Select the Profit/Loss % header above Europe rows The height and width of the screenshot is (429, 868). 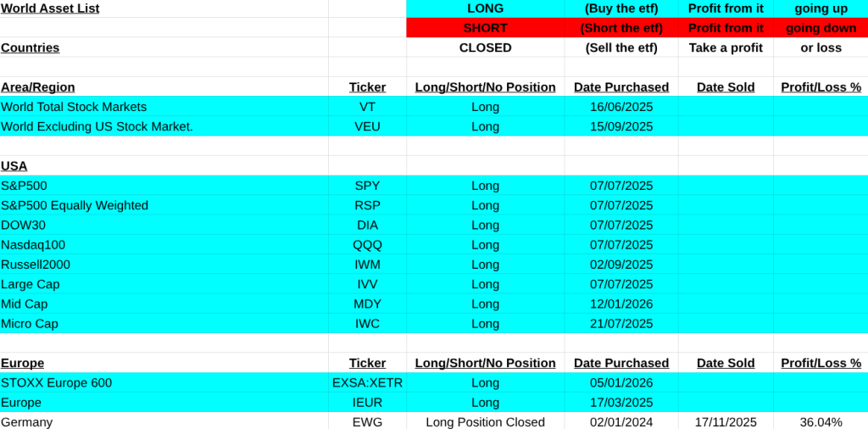point(821,363)
